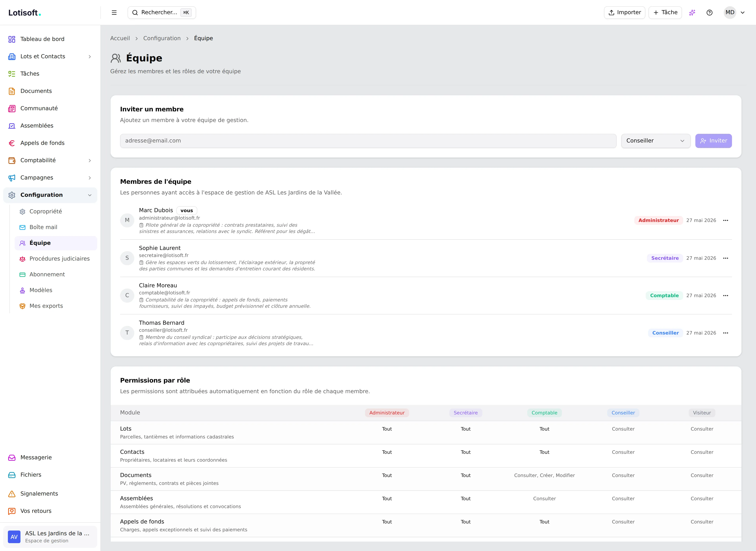Viewport: 756px width, 551px height.
Task: Navigate to Documents in the sidebar
Action: (50, 91)
